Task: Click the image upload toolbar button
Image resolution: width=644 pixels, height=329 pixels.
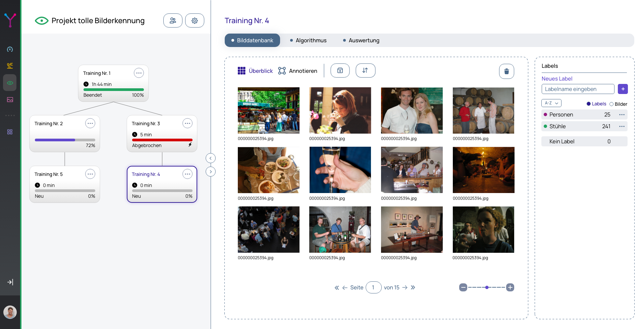Action: point(340,70)
